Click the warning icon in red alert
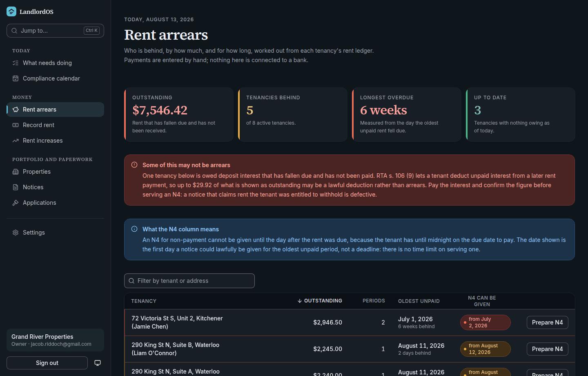This screenshot has width=588, height=376. pyautogui.click(x=134, y=165)
